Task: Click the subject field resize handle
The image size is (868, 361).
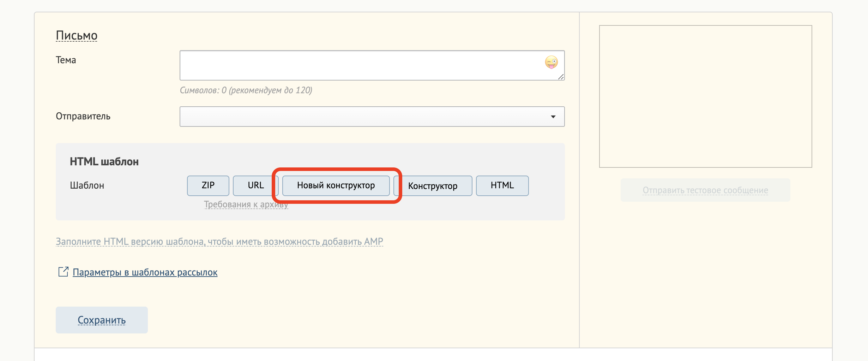Action: tap(561, 77)
